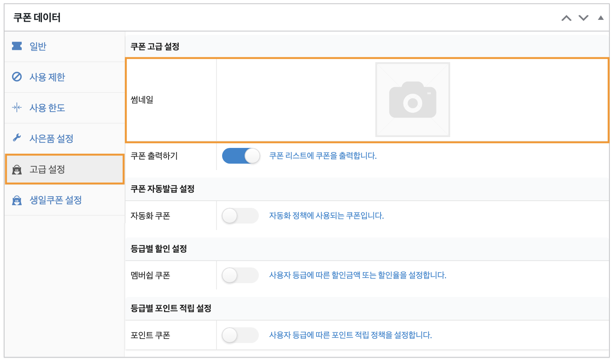615x364 pixels.
Task: Click the wrench icon beside 사은품 설정
Action: [17, 138]
